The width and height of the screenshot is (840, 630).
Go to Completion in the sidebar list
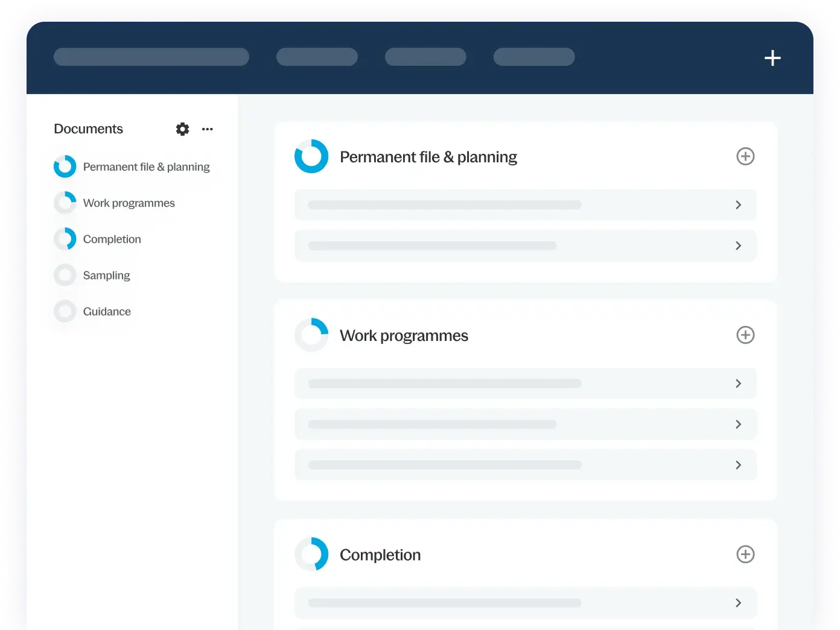pos(112,239)
